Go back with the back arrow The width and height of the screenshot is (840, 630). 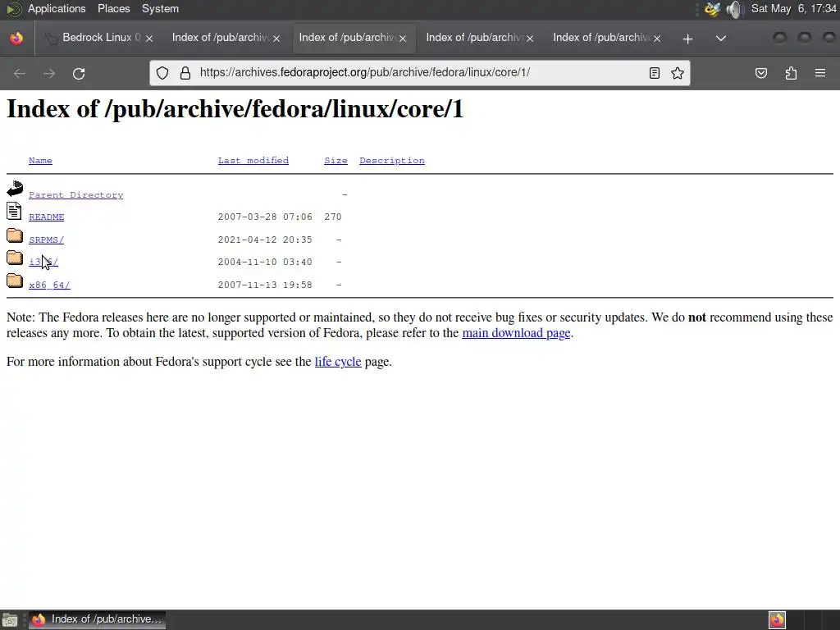point(20,73)
